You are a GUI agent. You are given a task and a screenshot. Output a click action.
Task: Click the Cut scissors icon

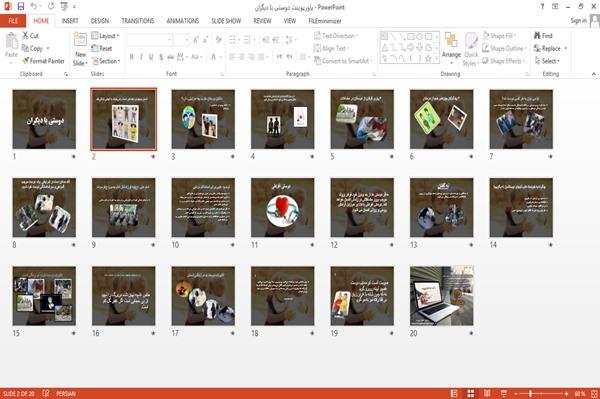click(25, 36)
